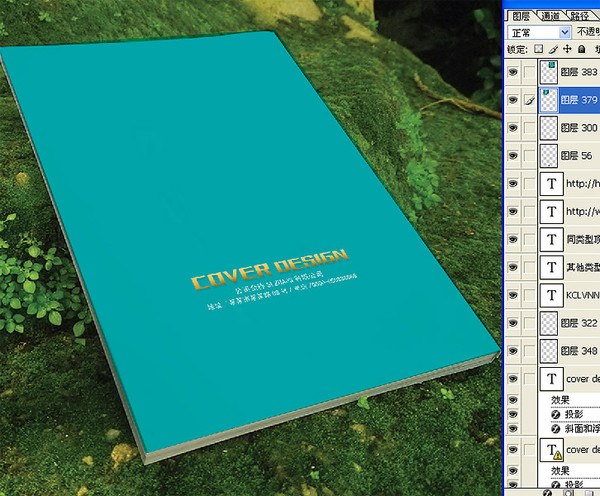
Task: Click gold COVER DESIGN text on book
Action: 270,269
